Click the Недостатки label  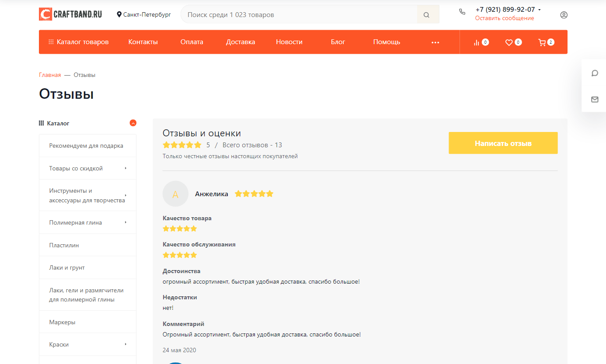coord(180,298)
